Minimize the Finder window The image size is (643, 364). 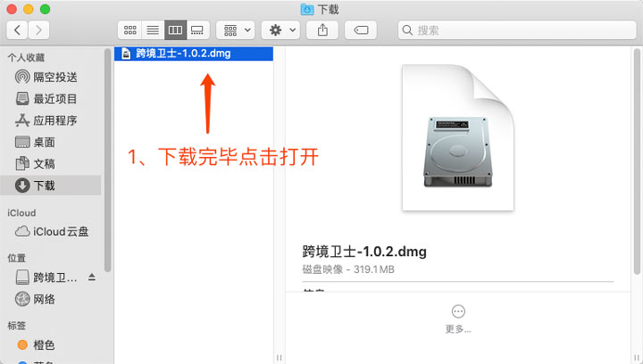pyautogui.click(x=29, y=9)
